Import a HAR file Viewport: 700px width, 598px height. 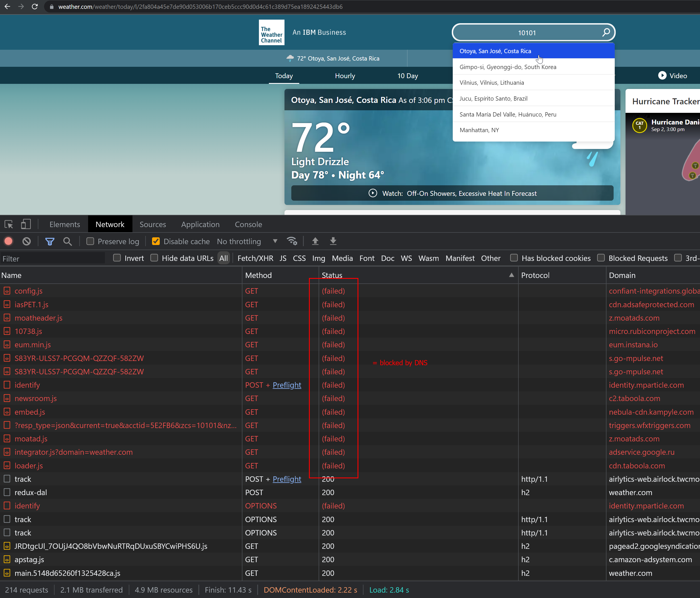point(315,241)
